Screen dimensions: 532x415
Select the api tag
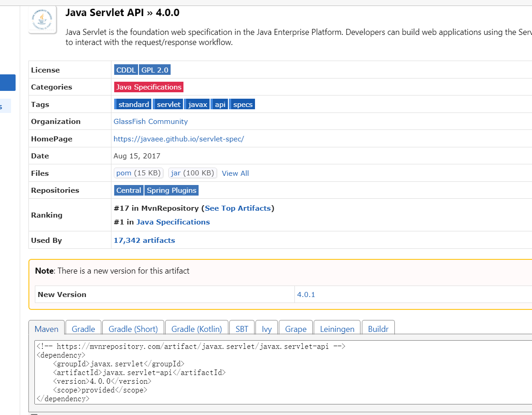[x=219, y=104]
